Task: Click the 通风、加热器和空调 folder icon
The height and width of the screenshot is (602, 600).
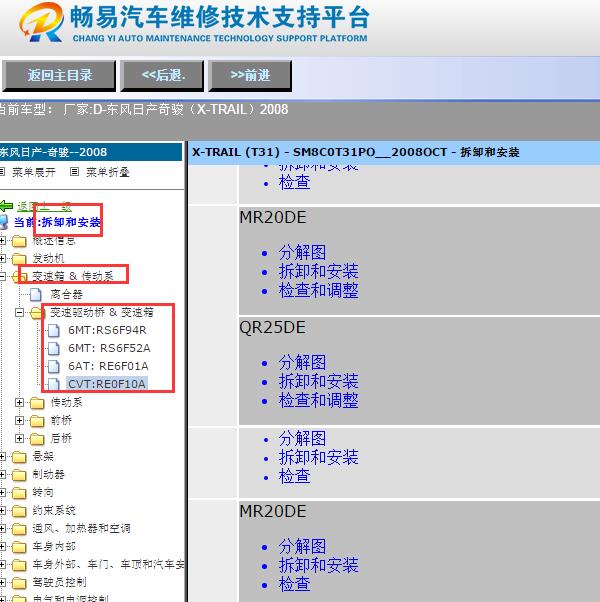Action: click(19, 529)
